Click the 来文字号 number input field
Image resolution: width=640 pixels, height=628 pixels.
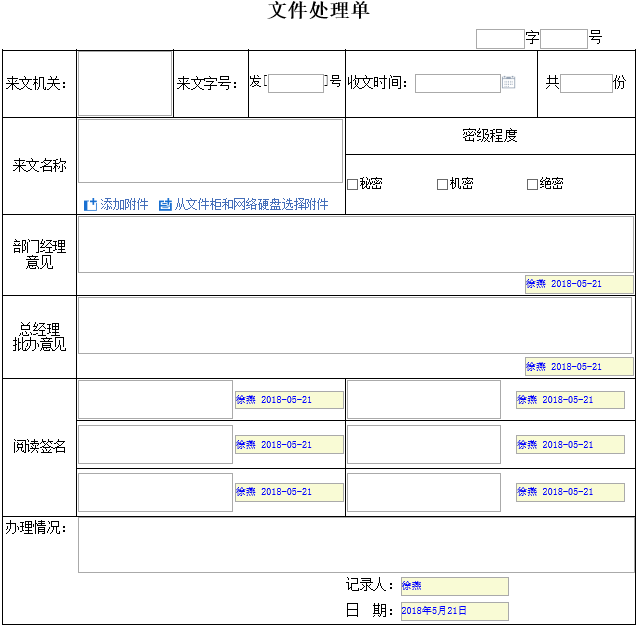(x=296, y=83)
